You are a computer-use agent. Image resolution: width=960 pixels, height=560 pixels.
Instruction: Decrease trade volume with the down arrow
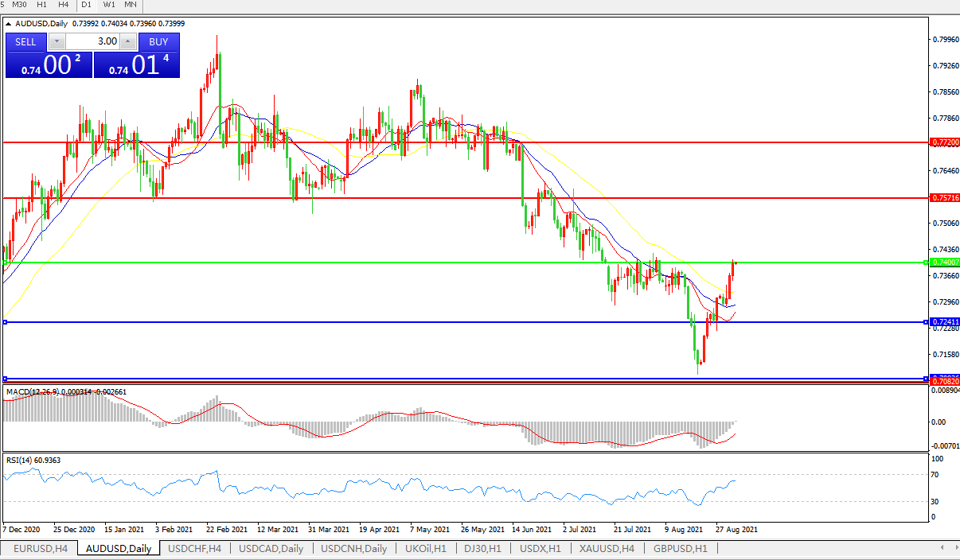[57, 41]
